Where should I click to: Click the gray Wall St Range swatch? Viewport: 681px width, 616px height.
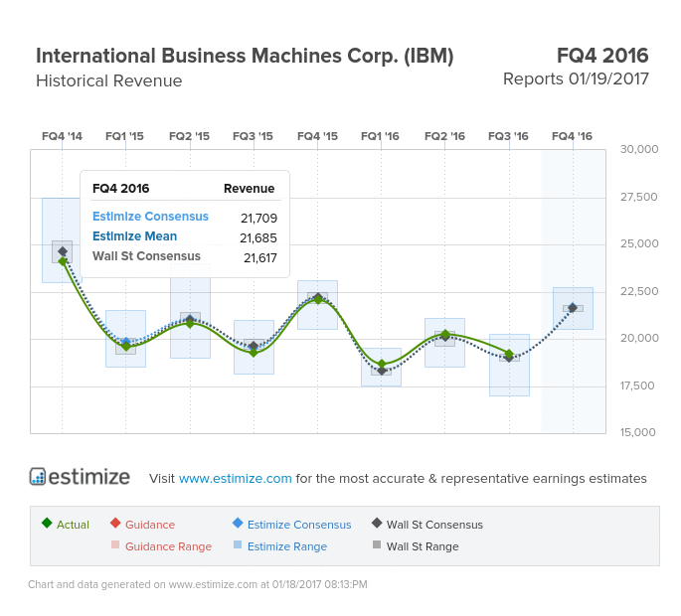(377, 544)
